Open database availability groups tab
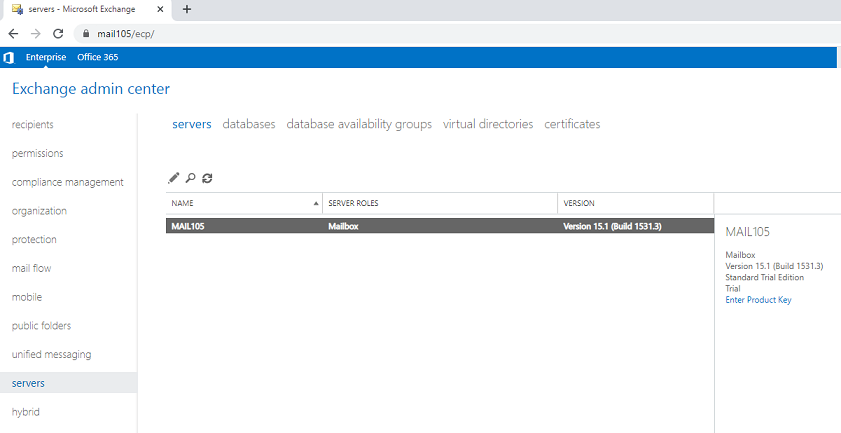The height and width of the screenshot is (433, 841). [x=359, y=124]
